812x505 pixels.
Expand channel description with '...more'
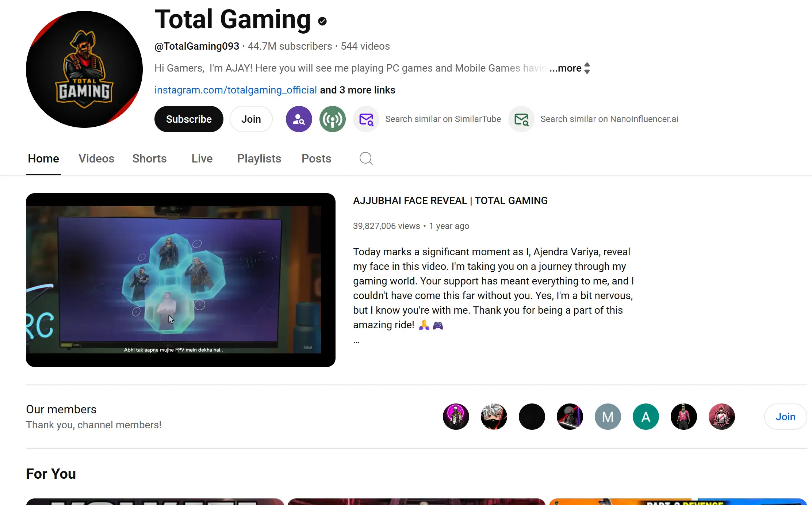point(565,68)
